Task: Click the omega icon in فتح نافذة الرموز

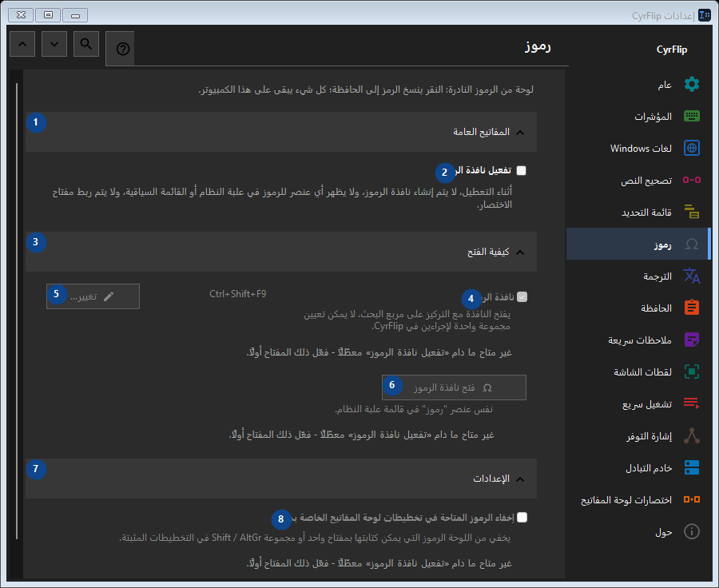Action: point(487,388)
